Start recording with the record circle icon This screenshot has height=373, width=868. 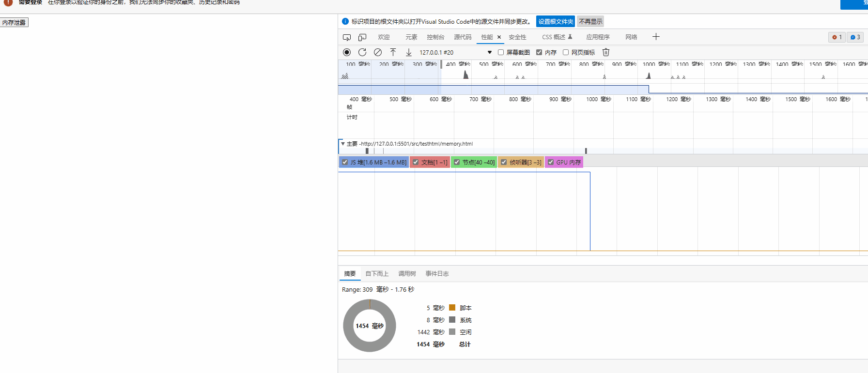click(x=347, y=52)
